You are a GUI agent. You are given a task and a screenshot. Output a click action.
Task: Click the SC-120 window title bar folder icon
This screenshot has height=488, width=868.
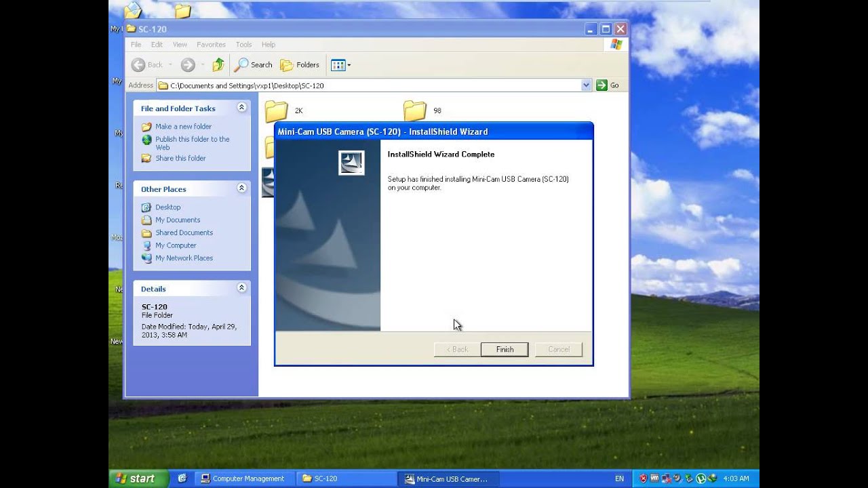(132, 29)
